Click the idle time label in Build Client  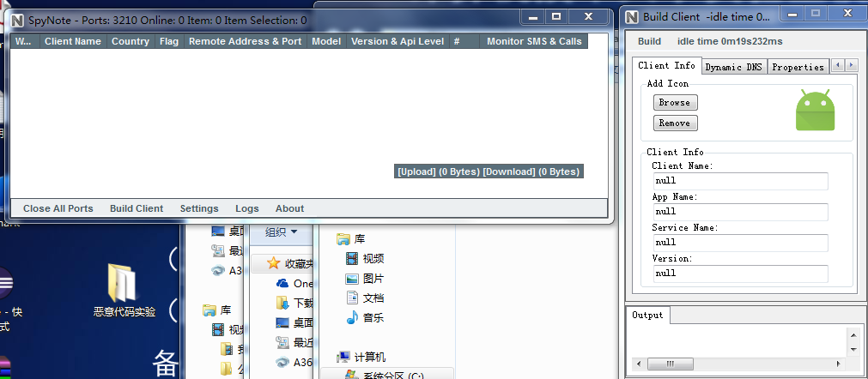click(730, 41)
